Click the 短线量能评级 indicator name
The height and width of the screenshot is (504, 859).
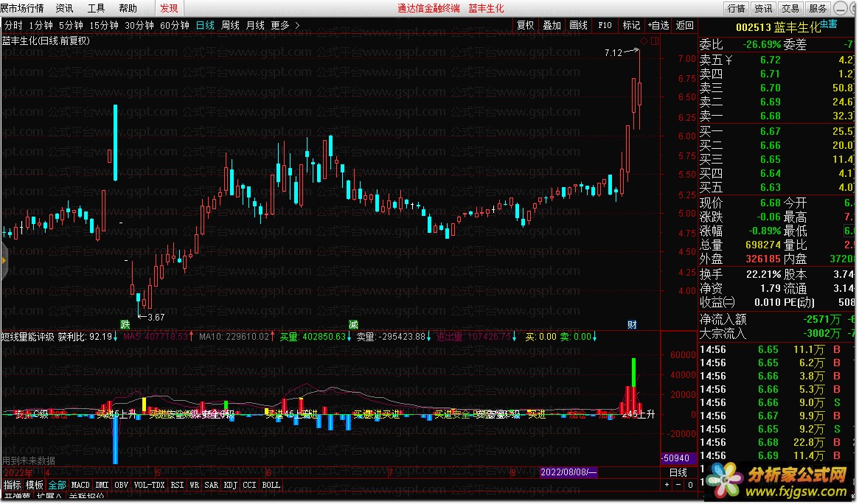click(x=28, y=337)
